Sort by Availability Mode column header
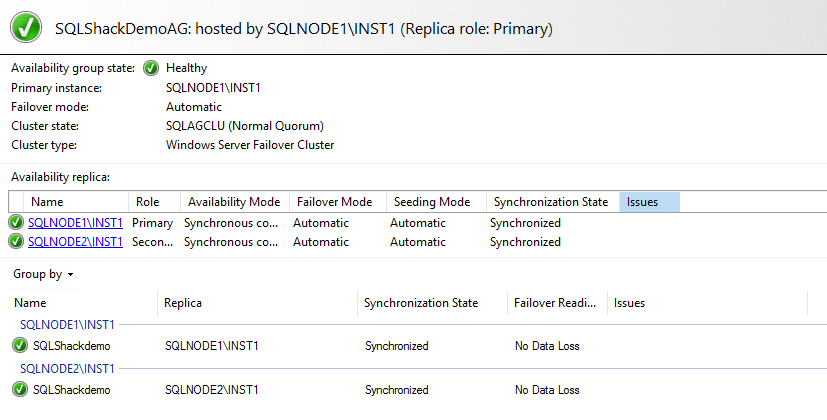 pos(234,202)
